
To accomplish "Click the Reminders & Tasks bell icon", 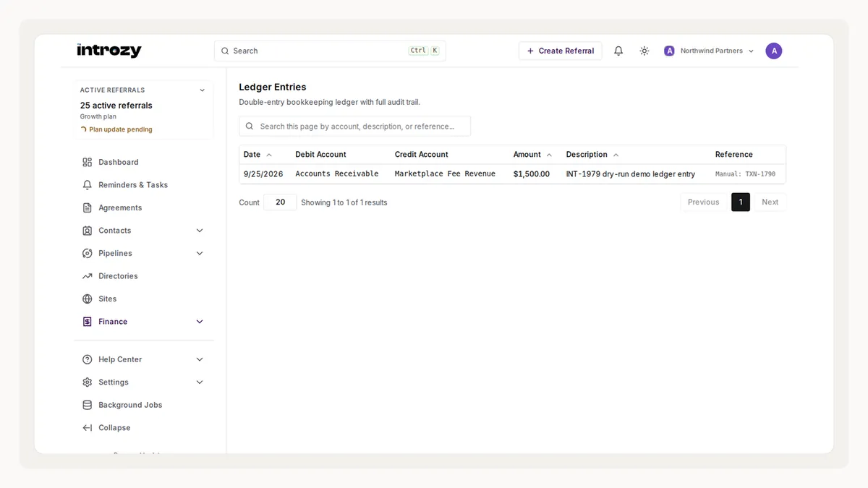I will pyautogui.click(x=88, y=185).
